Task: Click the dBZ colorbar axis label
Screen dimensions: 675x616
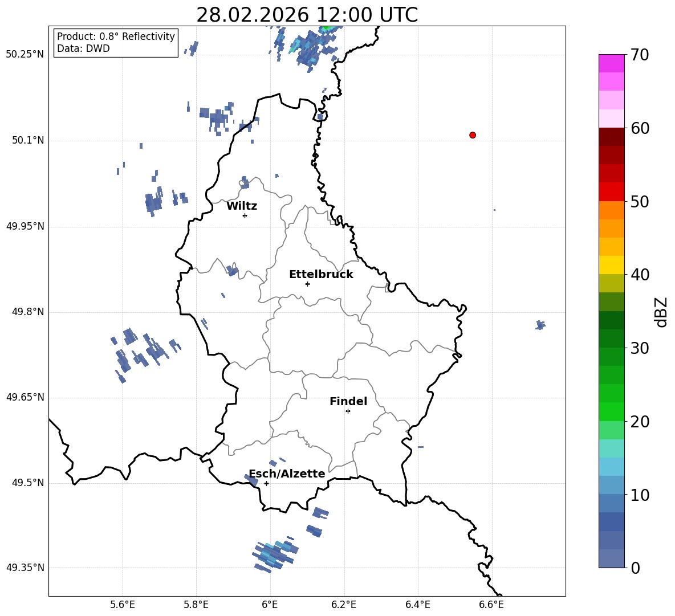Action: tap(662, 312)
